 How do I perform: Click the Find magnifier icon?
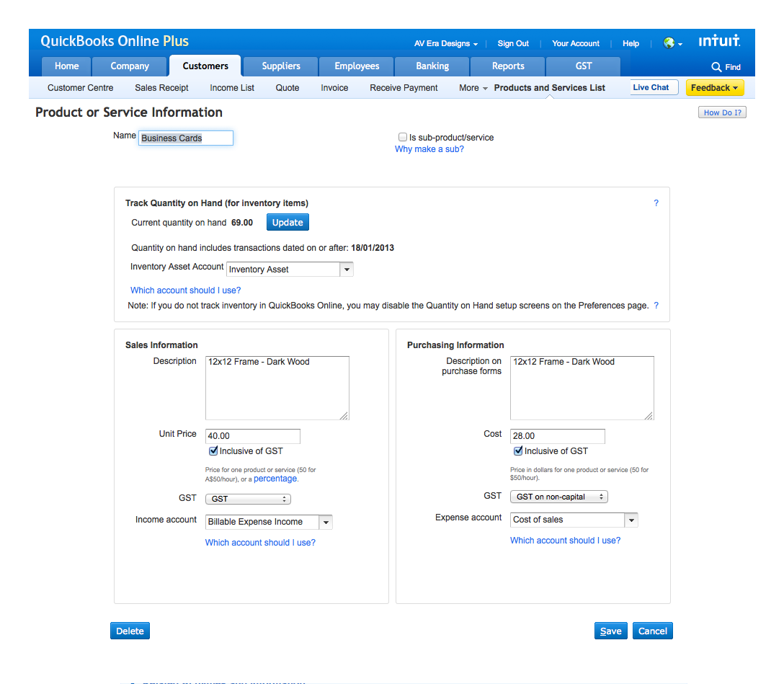coord(716,67)
